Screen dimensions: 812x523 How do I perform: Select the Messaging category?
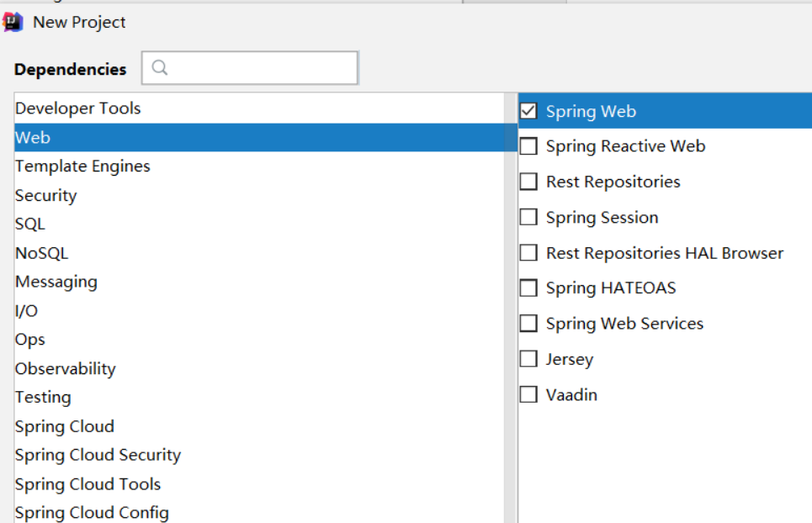[x=56, y=282]
